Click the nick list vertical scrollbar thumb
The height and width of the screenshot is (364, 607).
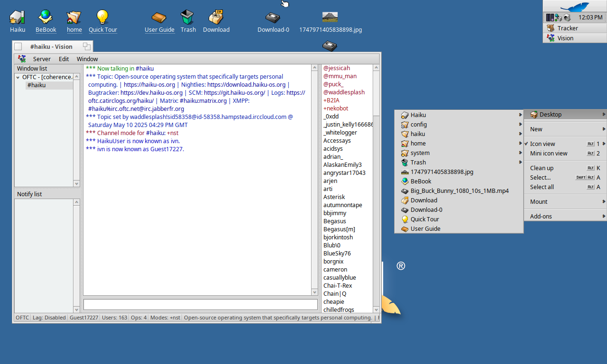(377, 92)
